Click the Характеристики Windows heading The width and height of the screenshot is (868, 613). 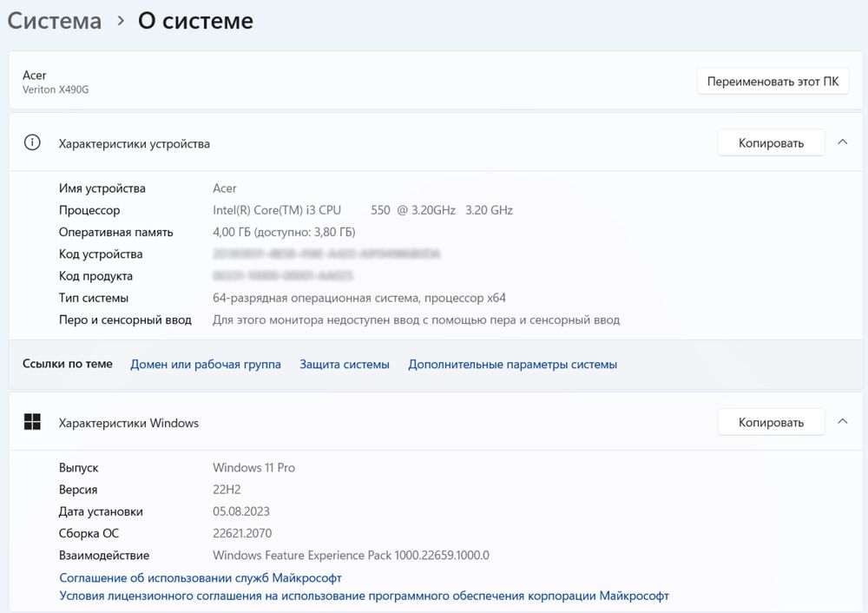(x=128, y=423)
